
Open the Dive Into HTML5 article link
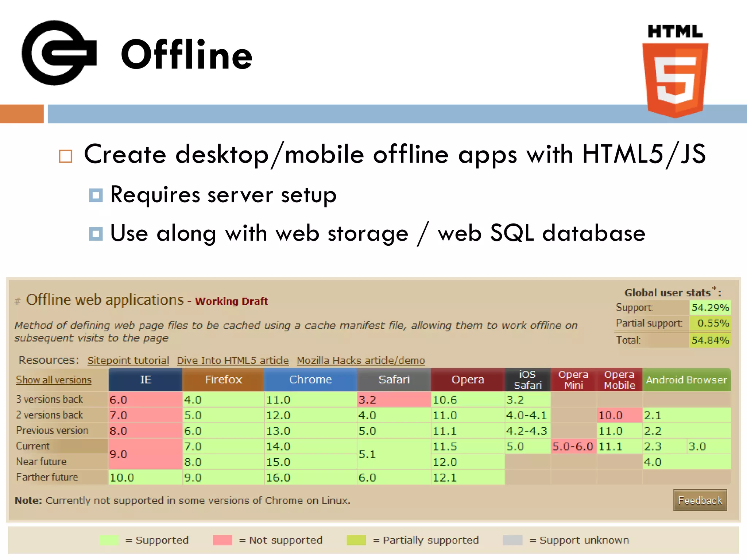click(233, 361)
